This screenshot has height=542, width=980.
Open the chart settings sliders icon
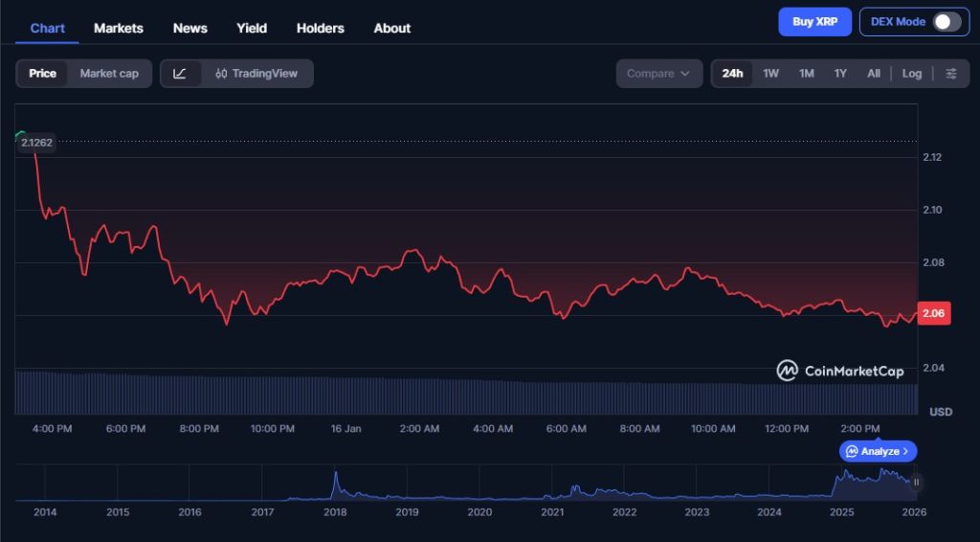(950, 74)
